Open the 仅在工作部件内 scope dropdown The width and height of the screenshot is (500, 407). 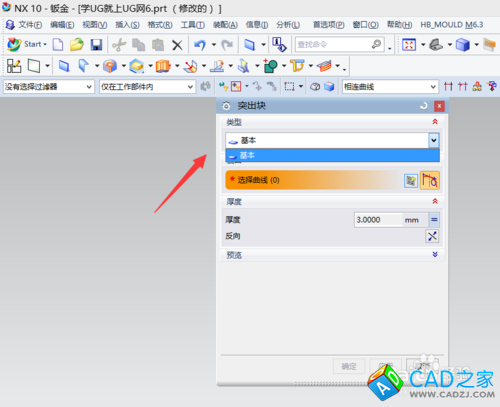(x=147, y=87)
